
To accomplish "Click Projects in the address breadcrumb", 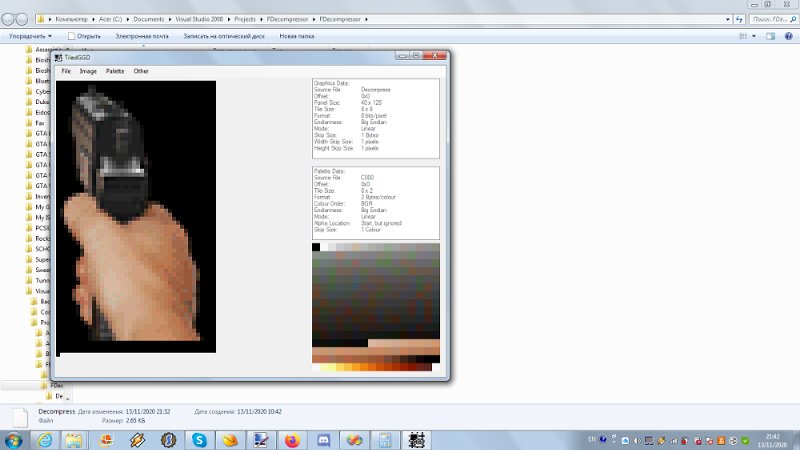I will [245, 19].
